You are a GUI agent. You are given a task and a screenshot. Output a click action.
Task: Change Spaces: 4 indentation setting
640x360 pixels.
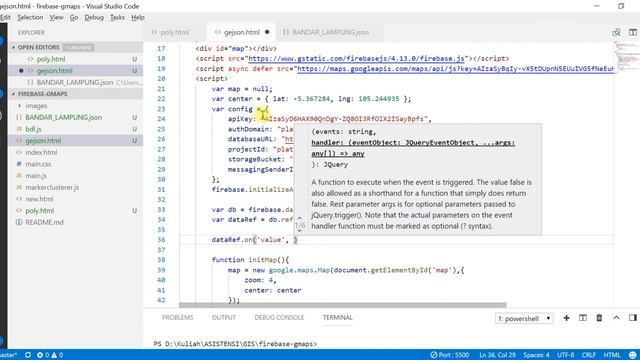point(536,355)
